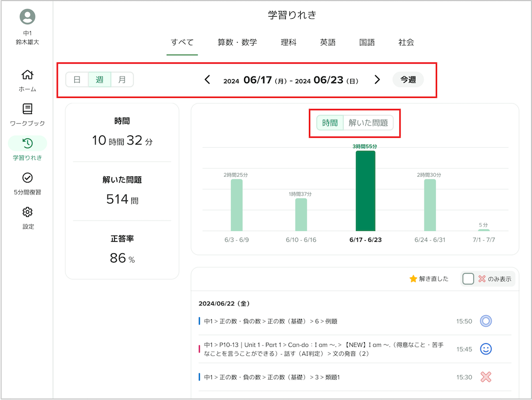
Task: Select the 6/3 - 6/9 bar
Action: click(x=236, y=205)
